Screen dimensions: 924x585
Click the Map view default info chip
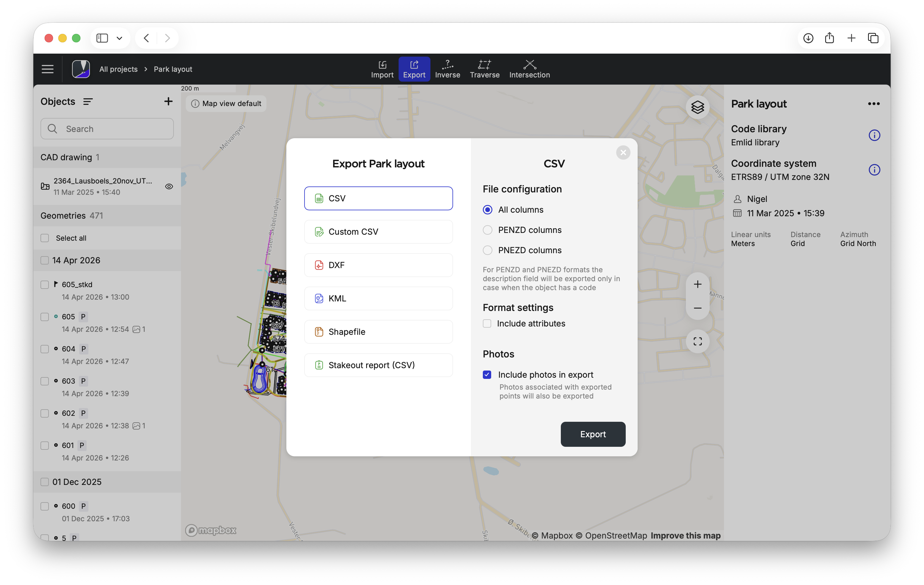[226, 104]
